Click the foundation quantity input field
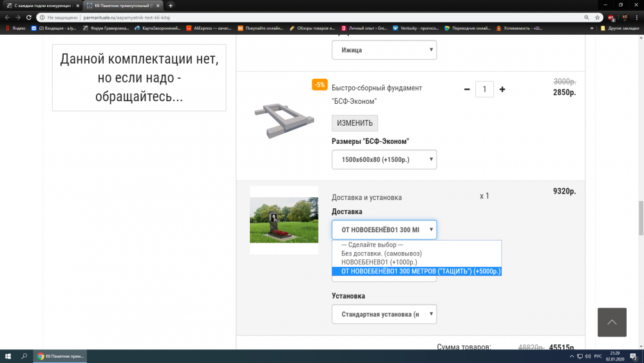 484,89
